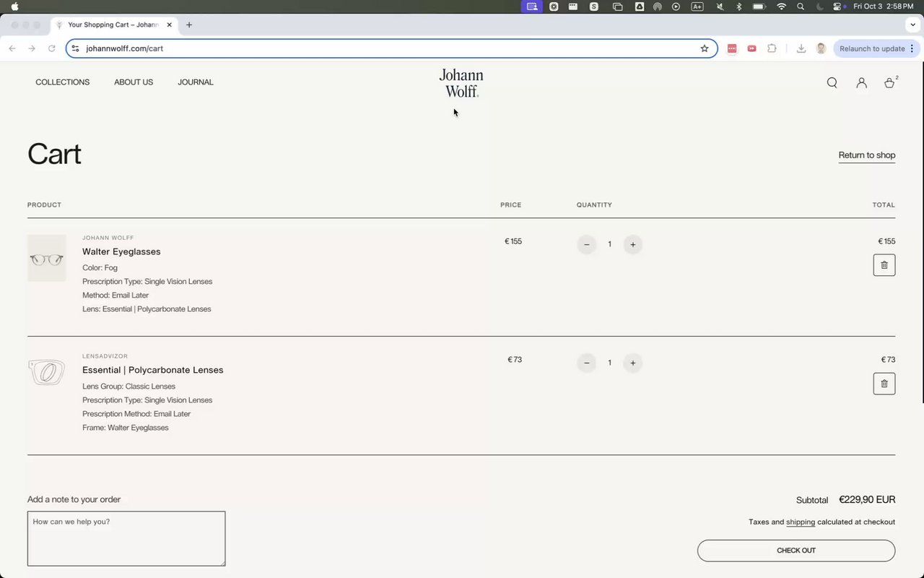
Task: Open the Bluetooth menu bar icon
Action: pos(738,7)
